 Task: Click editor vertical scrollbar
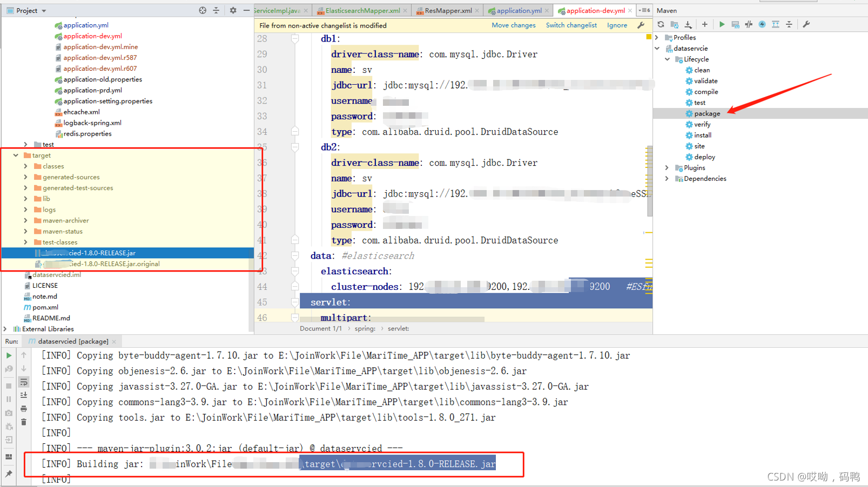coord(650,181)
